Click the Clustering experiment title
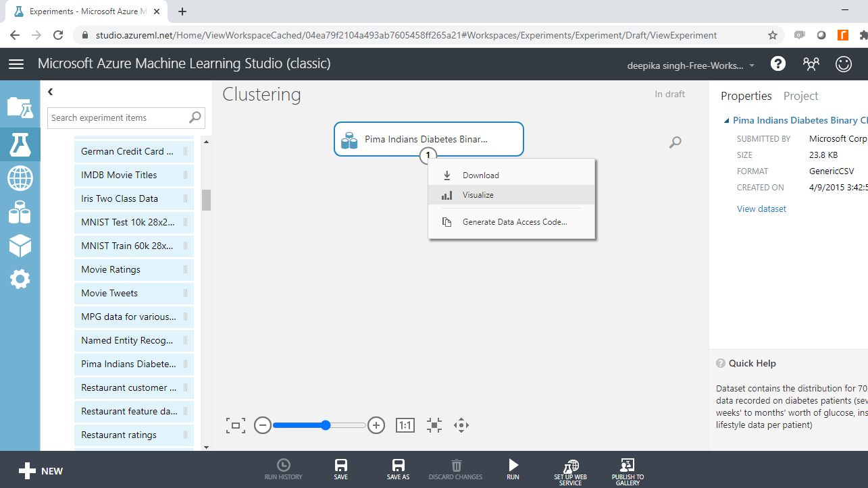The image size is (868, 488). click(x=262, y=94)
